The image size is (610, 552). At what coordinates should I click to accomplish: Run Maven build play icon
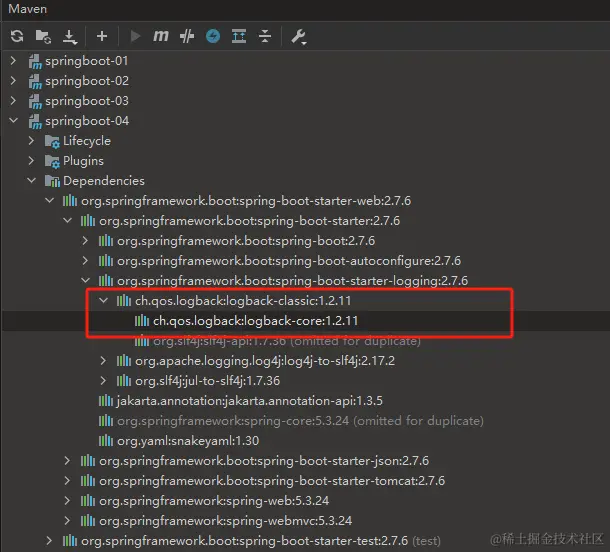tap(135, 36)
